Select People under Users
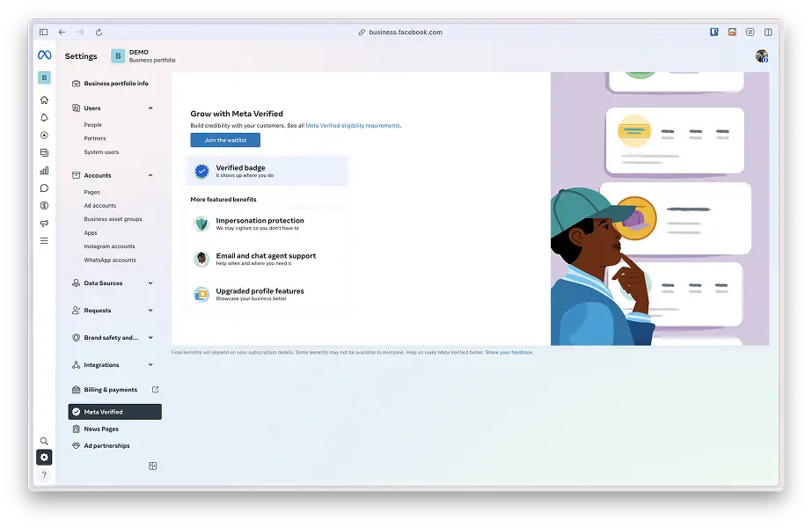The image size is (812, 528). coord(93,125)
